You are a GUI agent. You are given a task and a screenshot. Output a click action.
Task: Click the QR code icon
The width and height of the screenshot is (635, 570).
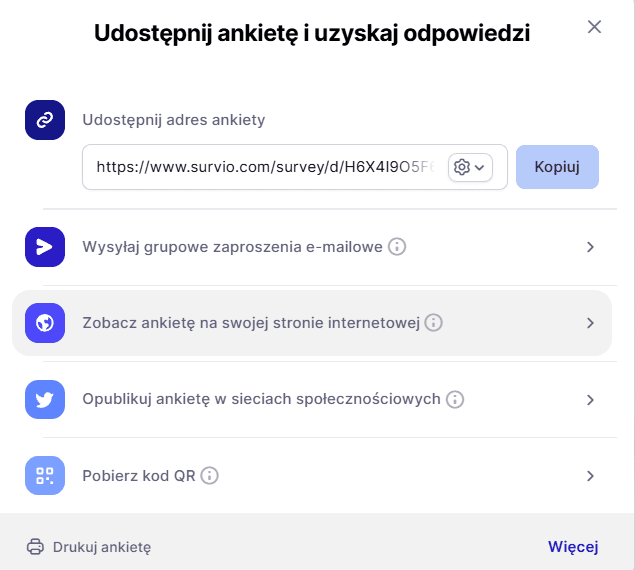pyautogui.click(x=45, y=476)
